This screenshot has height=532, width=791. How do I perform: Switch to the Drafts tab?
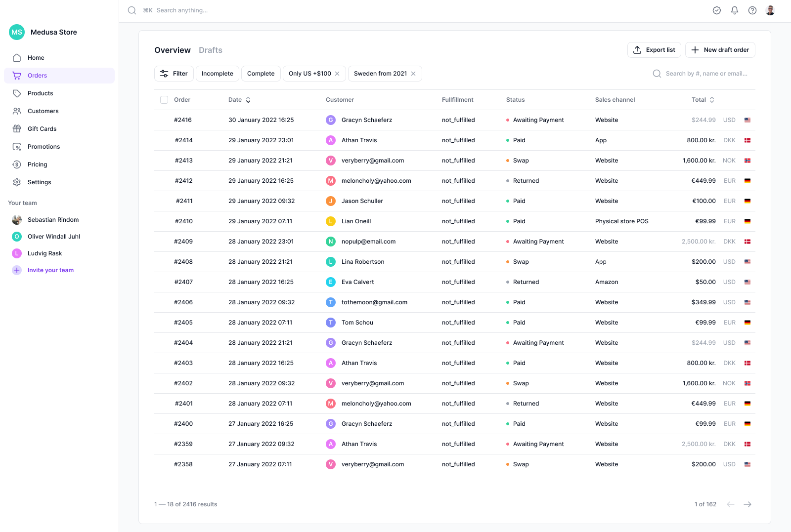click(210, 50)
